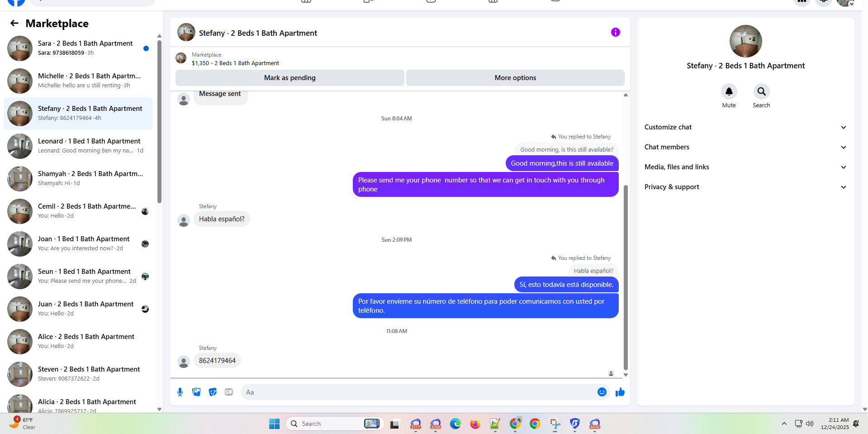Search in conversation magnifier icon
Screen dimensions: 868x434
point(761,91)
